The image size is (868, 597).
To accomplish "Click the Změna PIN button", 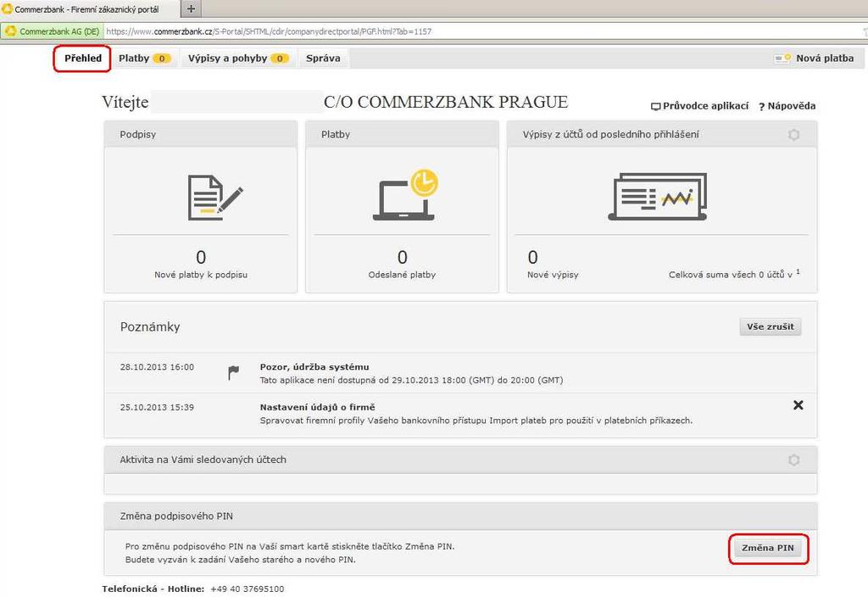I will click(768, 549).
